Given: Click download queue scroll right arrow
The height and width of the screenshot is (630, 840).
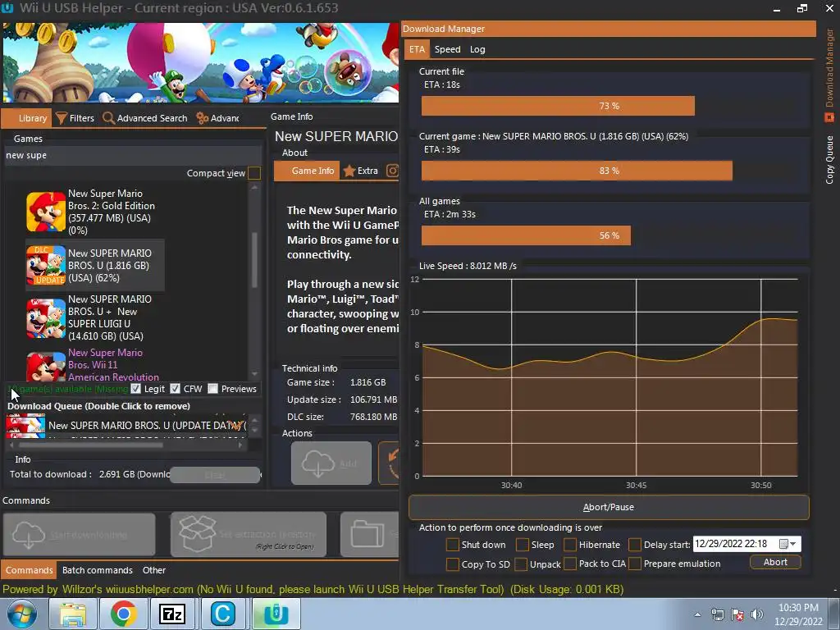Looking at the screenshot, I should [240, 445].
